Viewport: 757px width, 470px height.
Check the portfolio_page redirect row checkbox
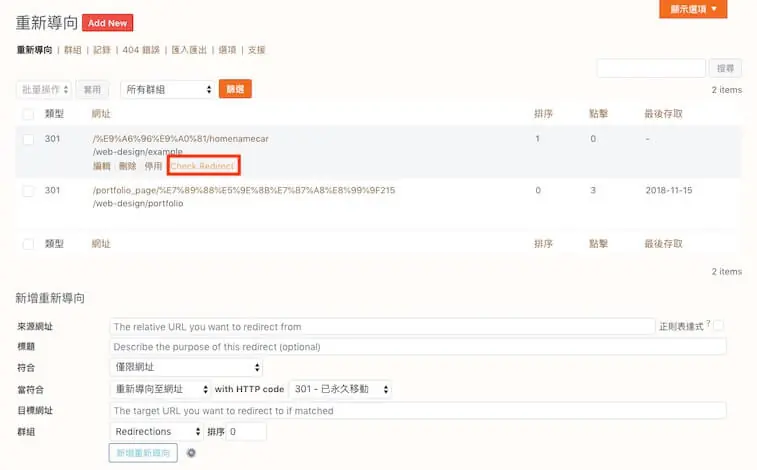[28, 191]
